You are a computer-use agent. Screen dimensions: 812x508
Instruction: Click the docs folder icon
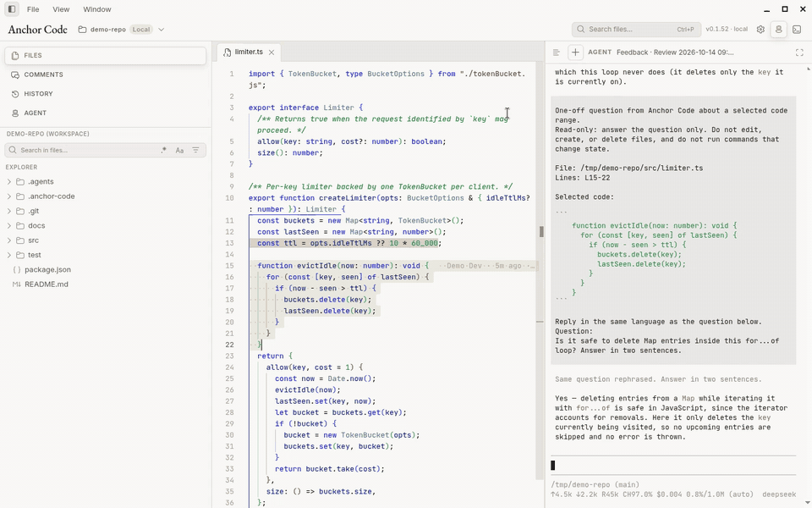(x=20, y=225)
